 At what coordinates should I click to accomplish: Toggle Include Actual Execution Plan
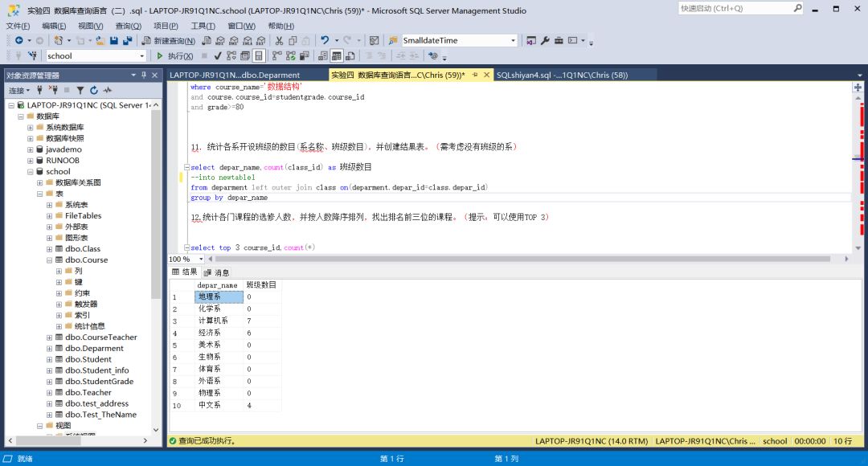click(x=276, y=56)
